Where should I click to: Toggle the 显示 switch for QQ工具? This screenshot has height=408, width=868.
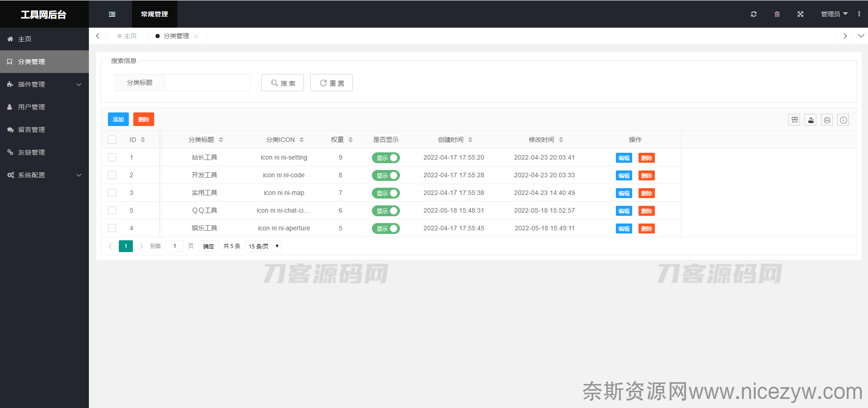click(x=385, y=211)
